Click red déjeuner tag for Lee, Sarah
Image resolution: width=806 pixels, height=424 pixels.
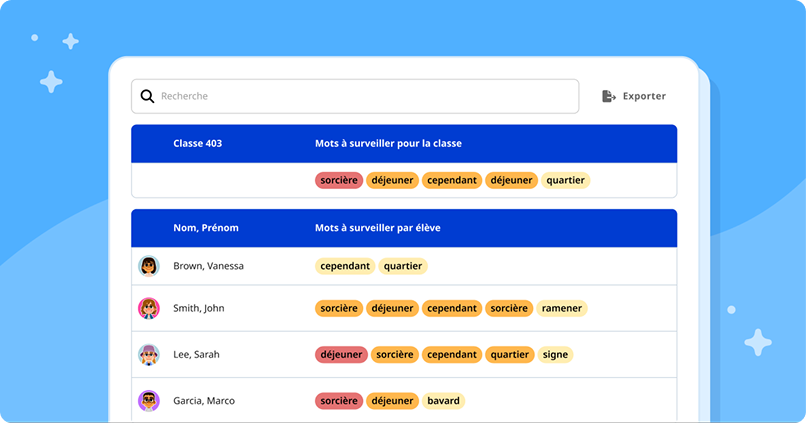click(341, 355)
